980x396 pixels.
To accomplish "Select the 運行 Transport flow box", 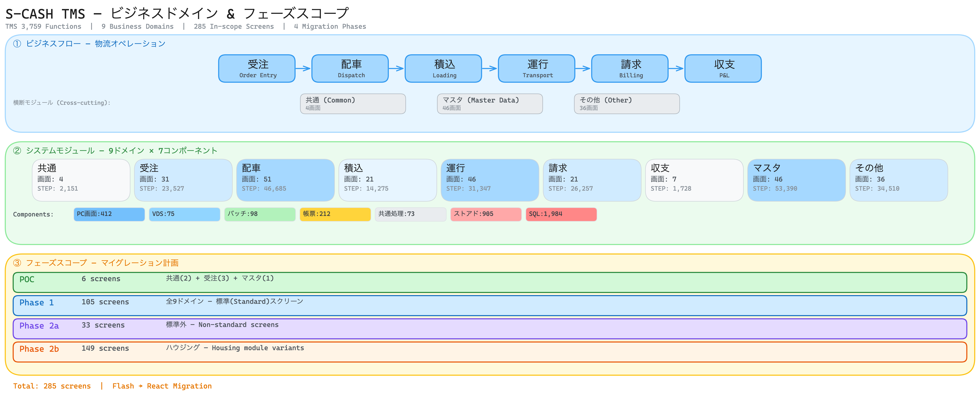I will pyautogui.click(x=536, y=69).
